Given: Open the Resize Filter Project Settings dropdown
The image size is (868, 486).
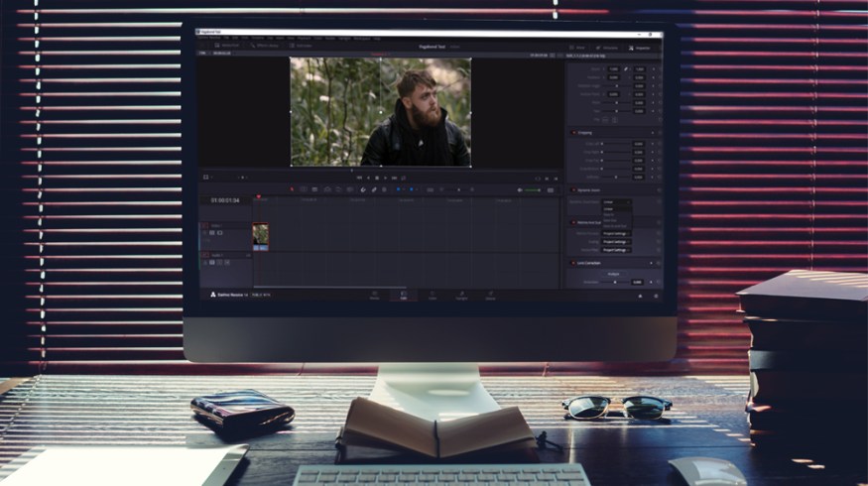Looking at the screenshot, I should [x=615, y=250].
